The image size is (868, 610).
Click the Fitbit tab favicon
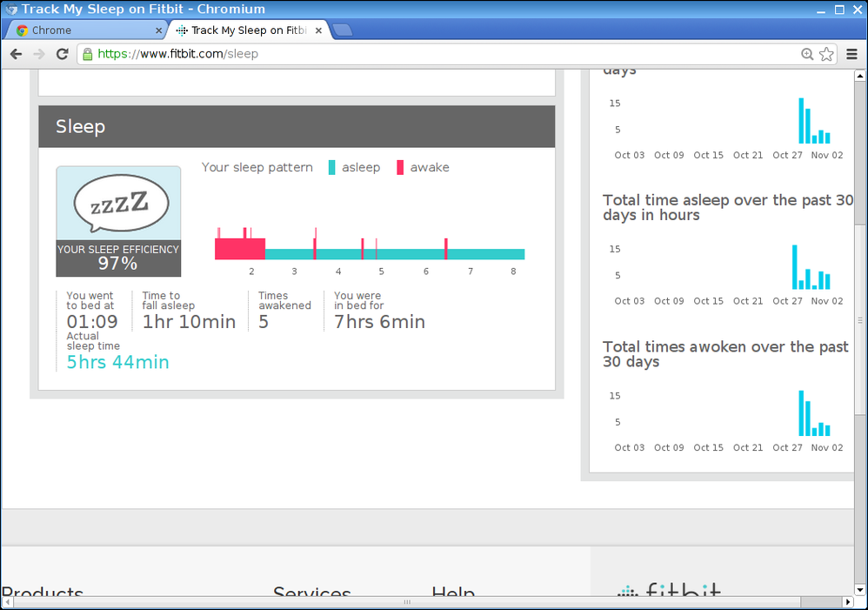(x=181, y=30)
